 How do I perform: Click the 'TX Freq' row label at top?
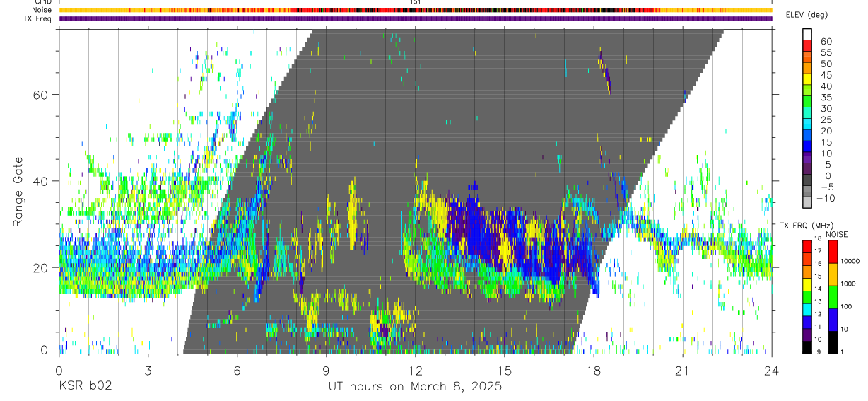[x=38, y=18]
